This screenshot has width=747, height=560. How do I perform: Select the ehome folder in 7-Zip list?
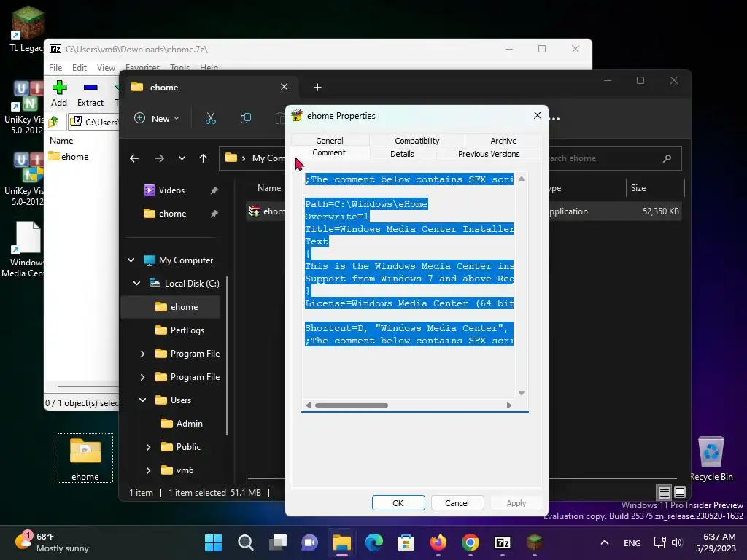coord(69,156)
